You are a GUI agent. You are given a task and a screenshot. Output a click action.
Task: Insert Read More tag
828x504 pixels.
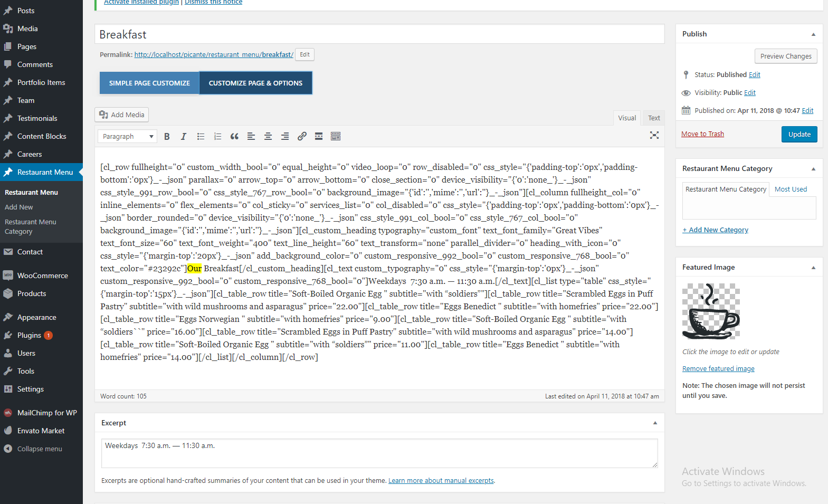[319, 136]
